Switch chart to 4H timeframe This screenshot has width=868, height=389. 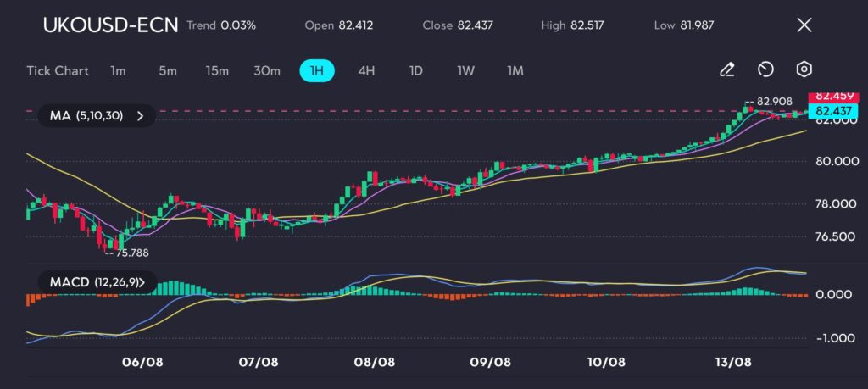click(366, 71)
